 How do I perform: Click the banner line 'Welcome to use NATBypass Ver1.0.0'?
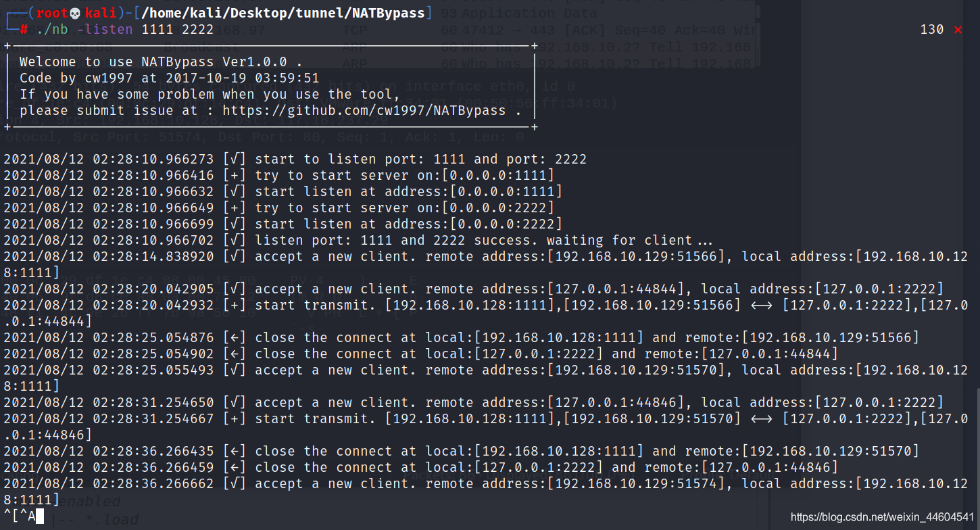click(161, 62)
